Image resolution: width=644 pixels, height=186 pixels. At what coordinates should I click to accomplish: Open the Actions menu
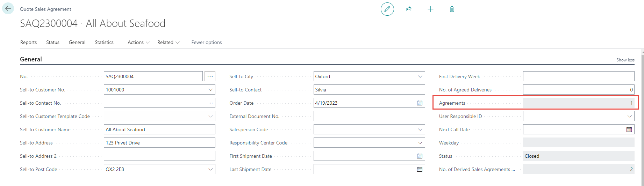click(x=138, y=42)
